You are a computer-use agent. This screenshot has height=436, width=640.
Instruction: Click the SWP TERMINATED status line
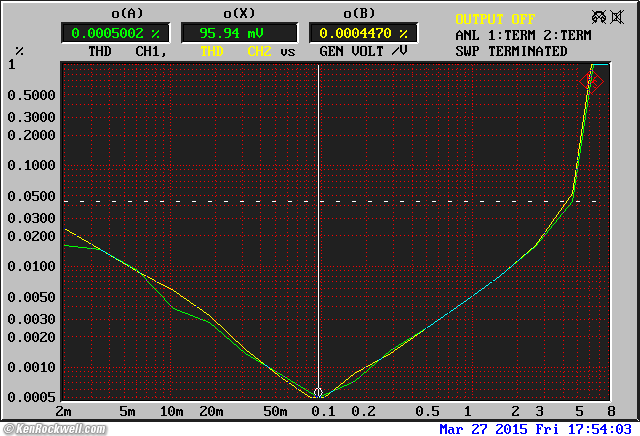510,51
